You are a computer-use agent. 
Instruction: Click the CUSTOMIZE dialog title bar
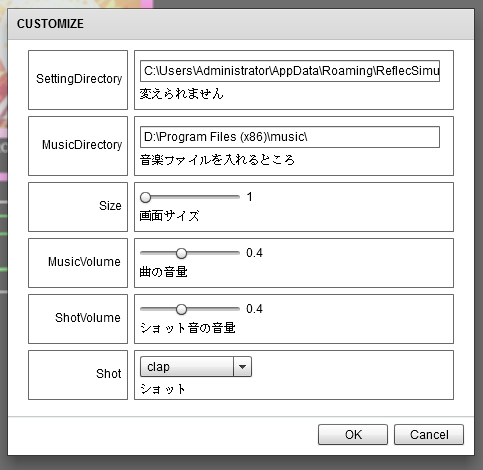pyautogui.click(x=241, y=24)
